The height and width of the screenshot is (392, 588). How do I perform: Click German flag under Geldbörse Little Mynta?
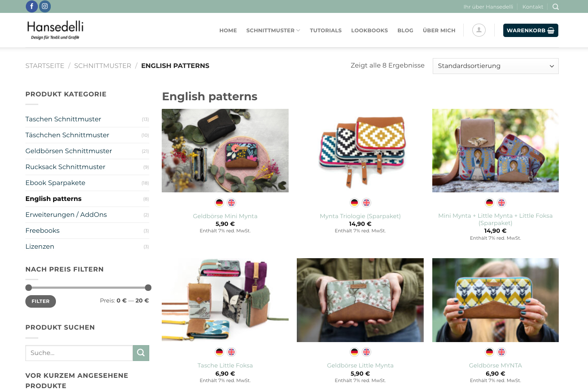(354, 352)
